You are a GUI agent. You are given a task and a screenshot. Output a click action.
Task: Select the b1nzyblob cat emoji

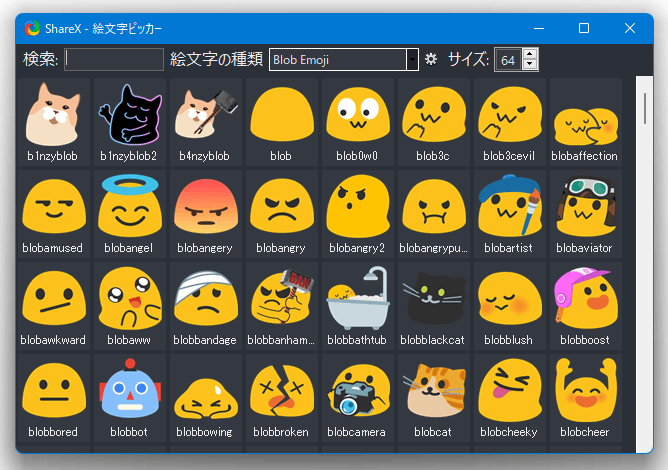pos(54,121)
